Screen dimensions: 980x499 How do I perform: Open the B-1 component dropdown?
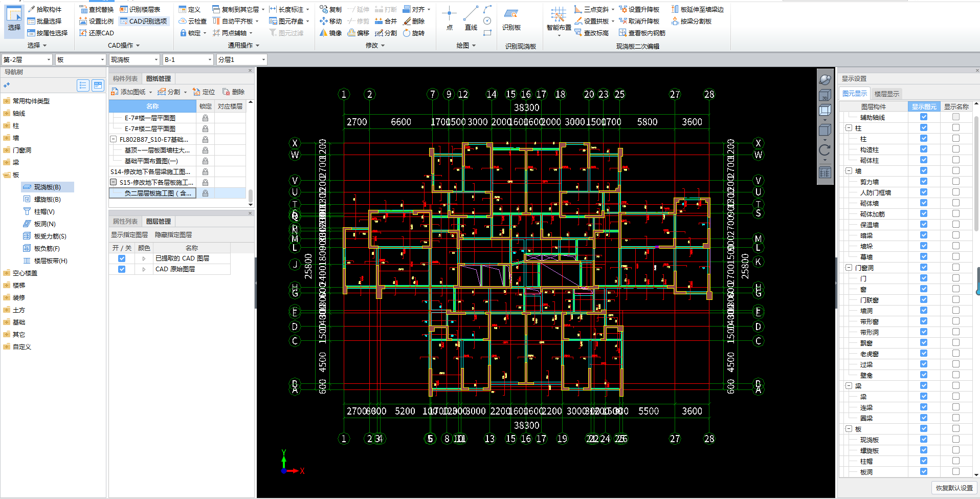[210, 60]
